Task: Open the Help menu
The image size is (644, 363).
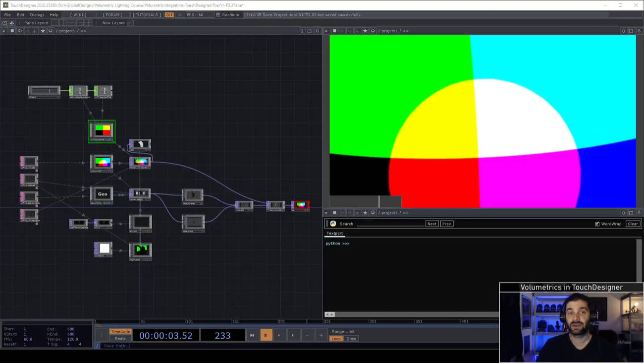Action: (x=54, y=15)
